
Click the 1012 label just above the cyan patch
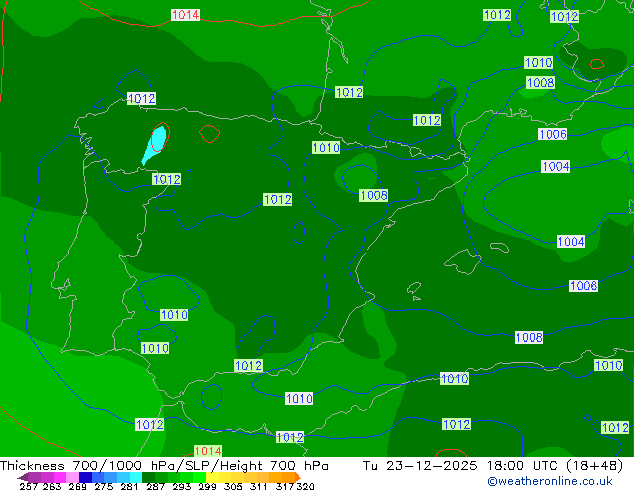tap(141, 99)
